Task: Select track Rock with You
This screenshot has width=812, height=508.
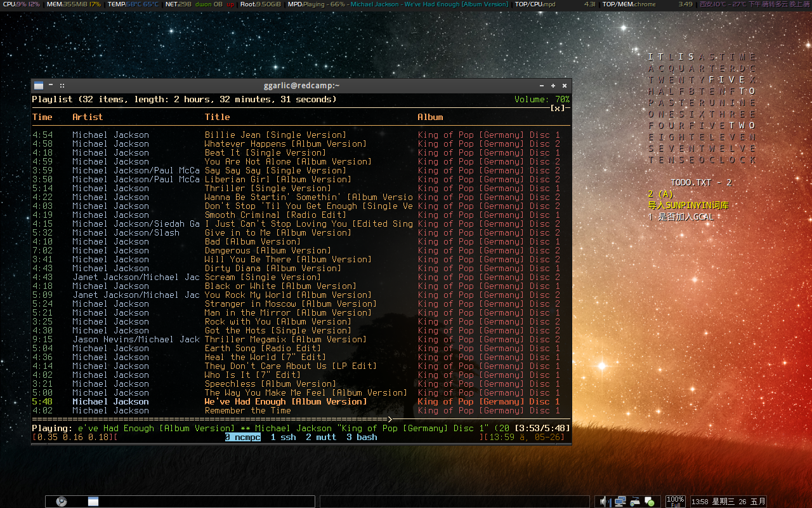Action: click(x=278, y=321)
